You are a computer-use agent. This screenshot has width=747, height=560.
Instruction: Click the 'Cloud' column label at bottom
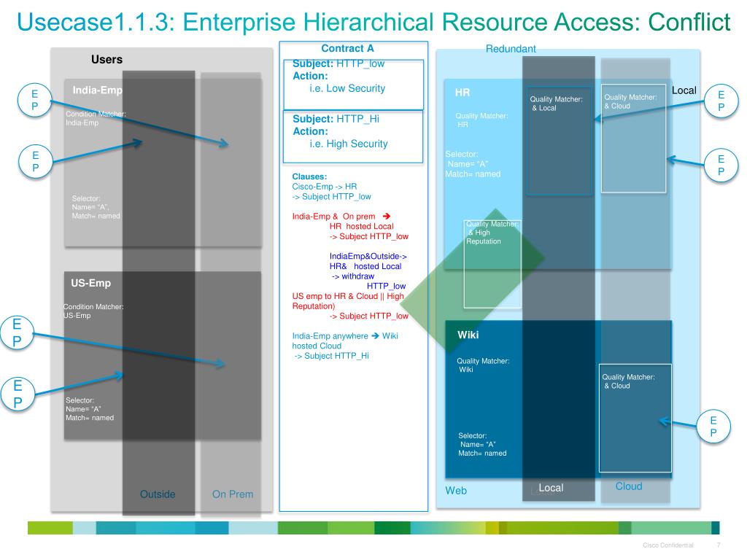[x=628, y=486]
